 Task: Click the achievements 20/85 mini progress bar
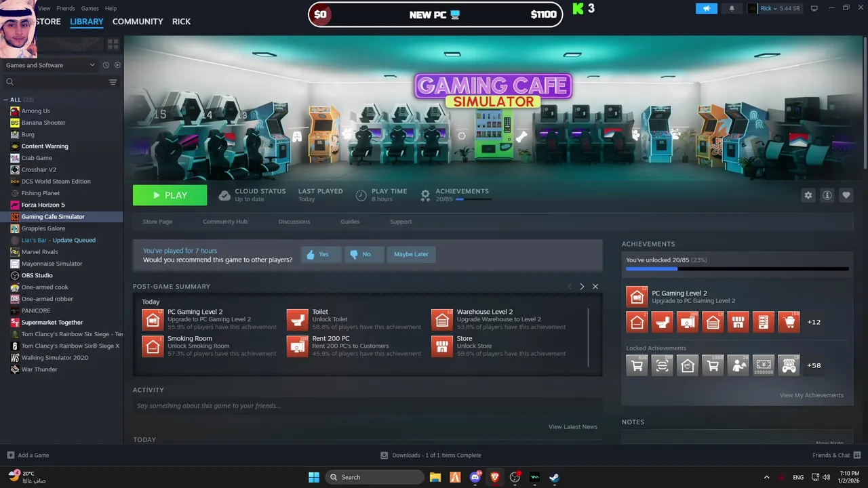click(x=474, y=199)
